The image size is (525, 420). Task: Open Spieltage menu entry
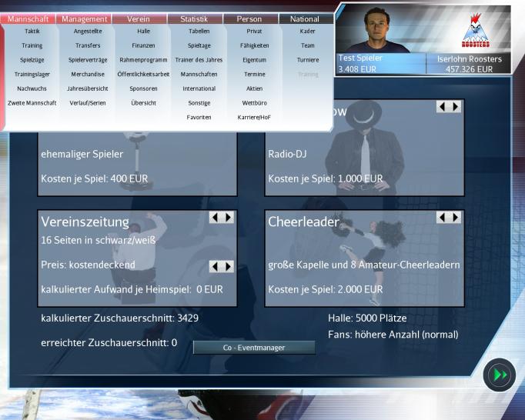pyautogui.click(x=199, y=45)
